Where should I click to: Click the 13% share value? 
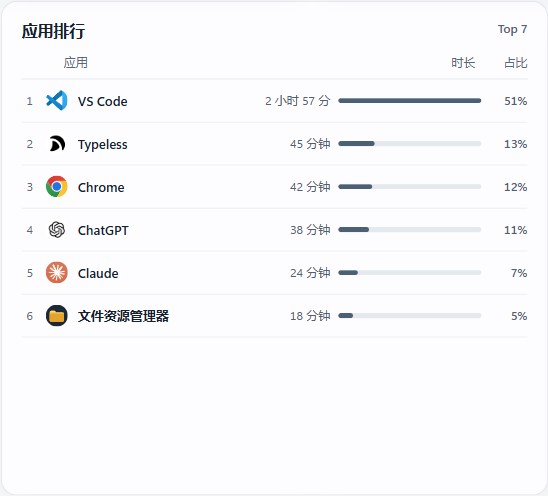pyautogui.click(x=515, y=144)
